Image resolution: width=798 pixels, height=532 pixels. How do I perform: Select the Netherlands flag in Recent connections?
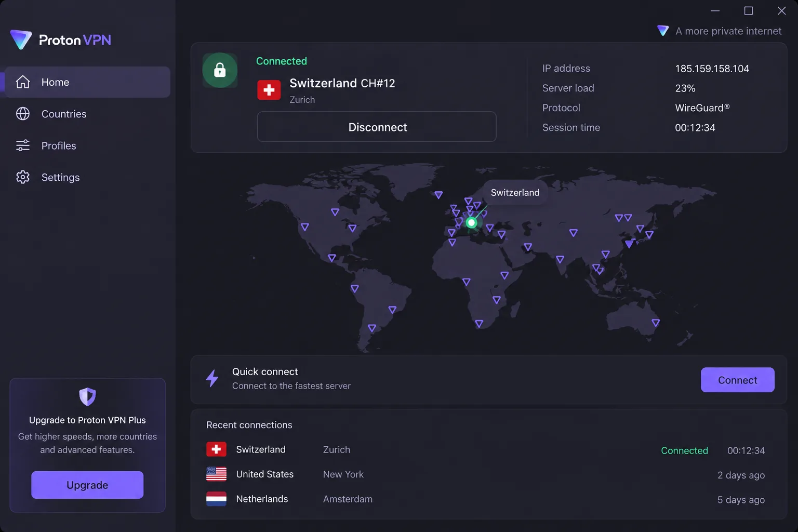[x=216, y=499]
